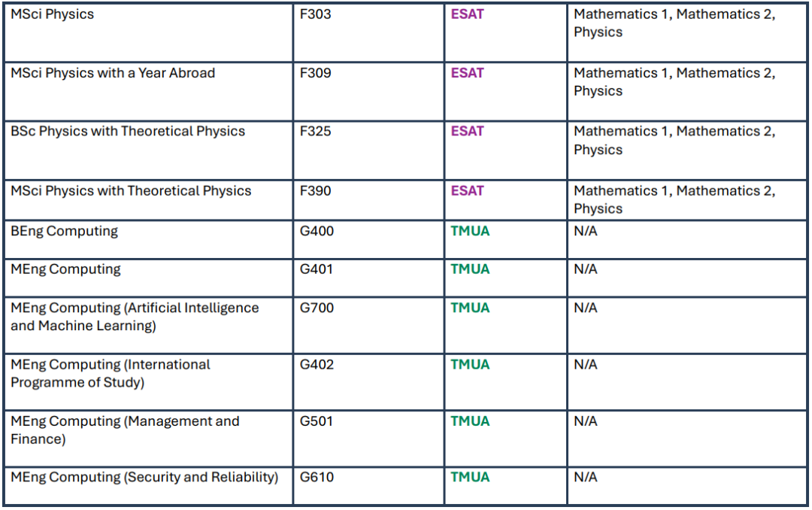812x510 pixels.
Task: Click the N/A cell in the G610 row
Action: pyautogui.click(x=586, y=477)
